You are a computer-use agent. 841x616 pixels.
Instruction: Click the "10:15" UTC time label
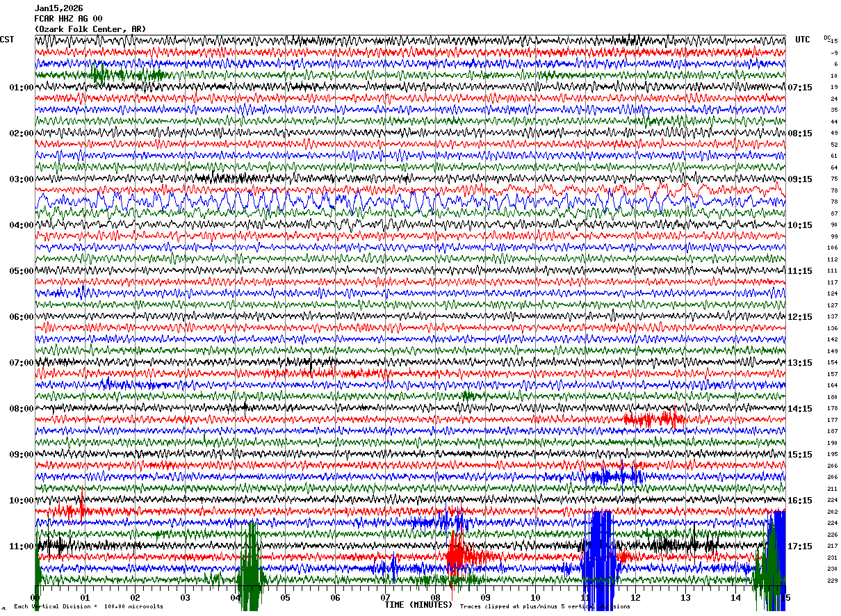coord(800,225)
